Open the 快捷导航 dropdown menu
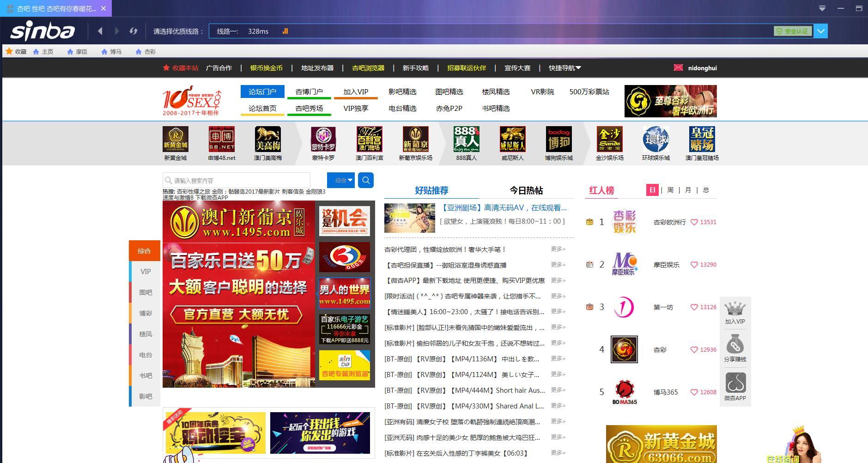 (x=565, y=68)
